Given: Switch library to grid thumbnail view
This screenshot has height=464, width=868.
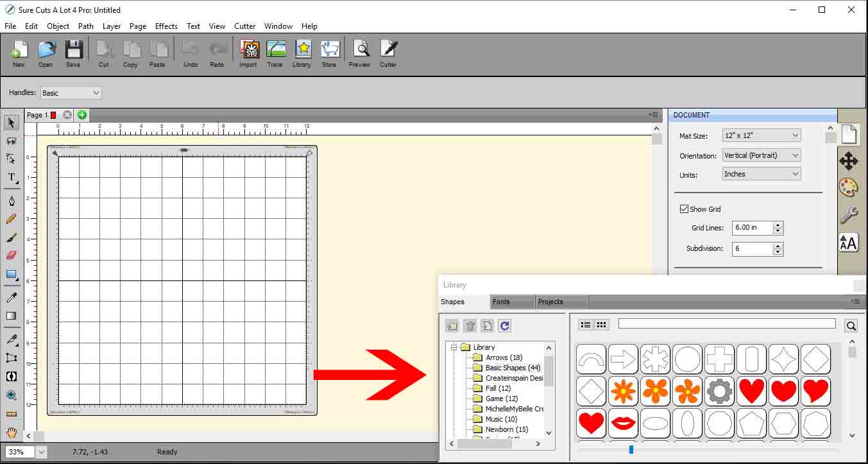Looking at the screenshot, I should tap(601, 325).
